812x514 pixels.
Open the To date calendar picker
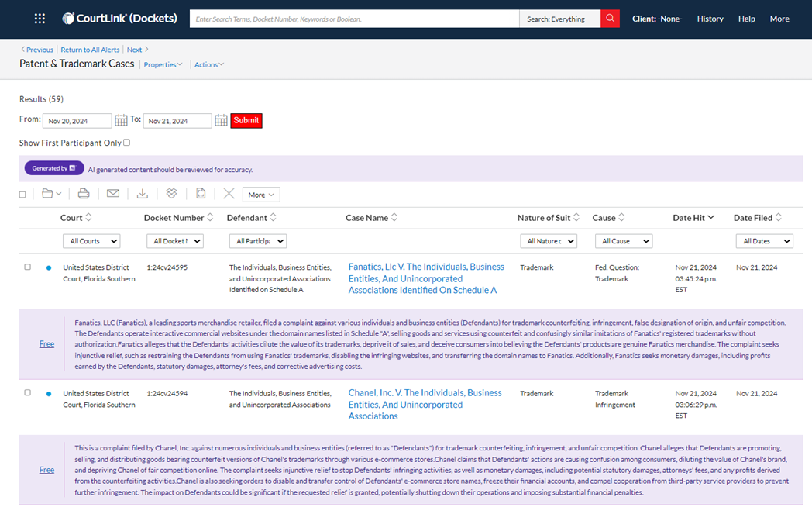coord(221,120)
